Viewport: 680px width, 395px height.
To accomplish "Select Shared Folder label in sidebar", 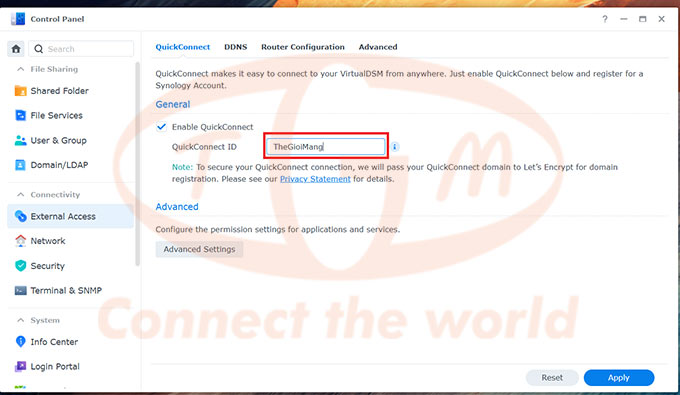I will point(59,91).
